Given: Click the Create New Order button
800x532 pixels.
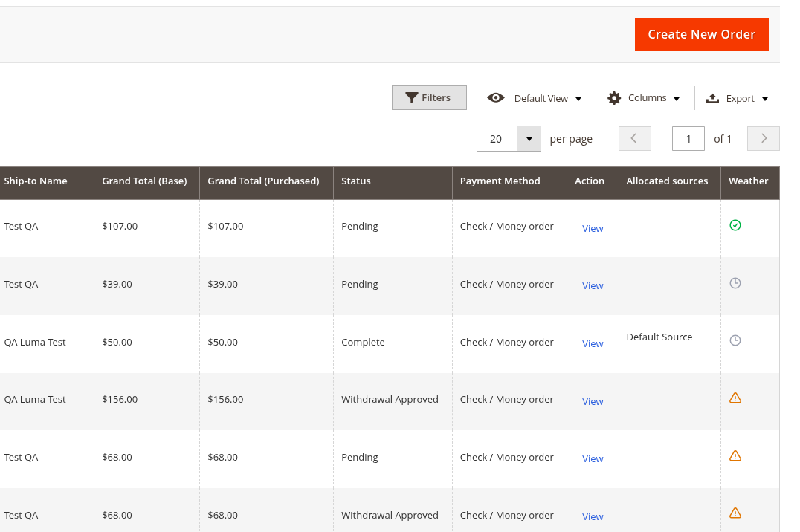Looking at the screenshot, I should click(702, 35).
